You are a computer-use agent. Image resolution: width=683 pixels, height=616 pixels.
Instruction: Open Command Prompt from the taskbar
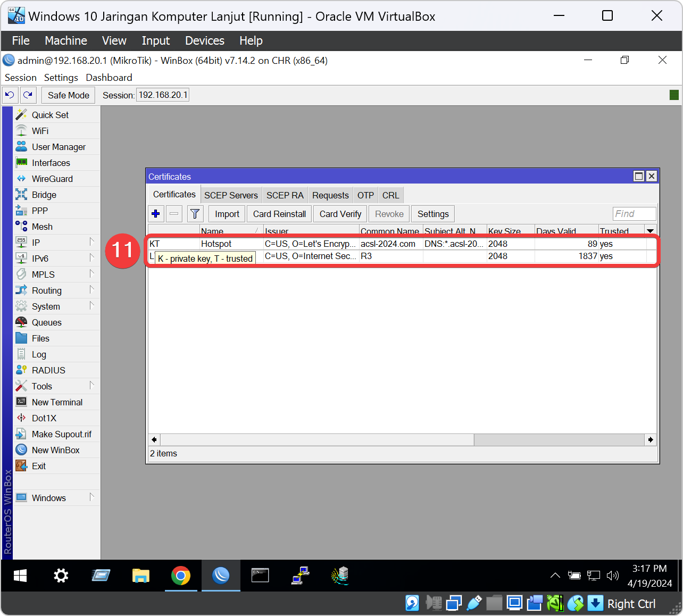(260, 576)
